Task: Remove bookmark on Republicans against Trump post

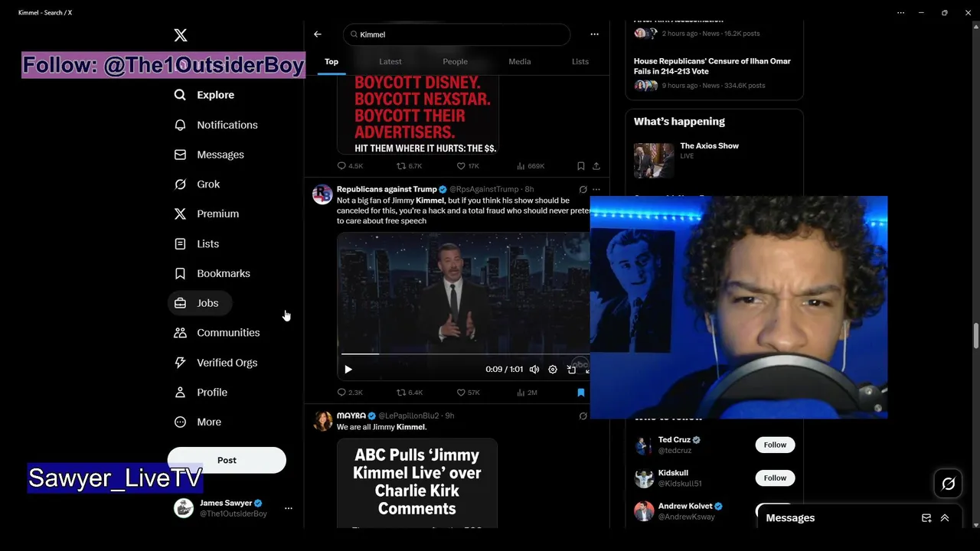Action: coord(580,393)
